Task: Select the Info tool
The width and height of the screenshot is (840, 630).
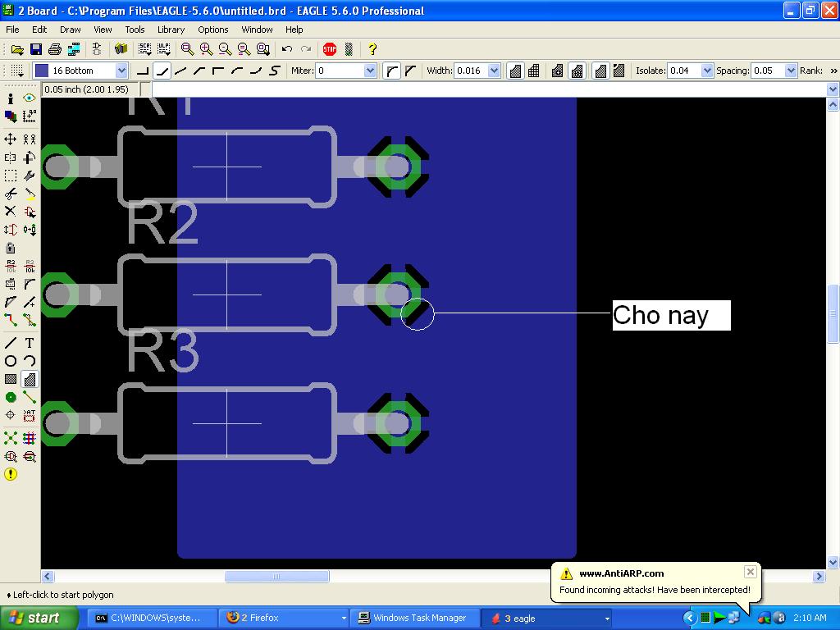Action: pyautogui.click(x=10, y=99)
